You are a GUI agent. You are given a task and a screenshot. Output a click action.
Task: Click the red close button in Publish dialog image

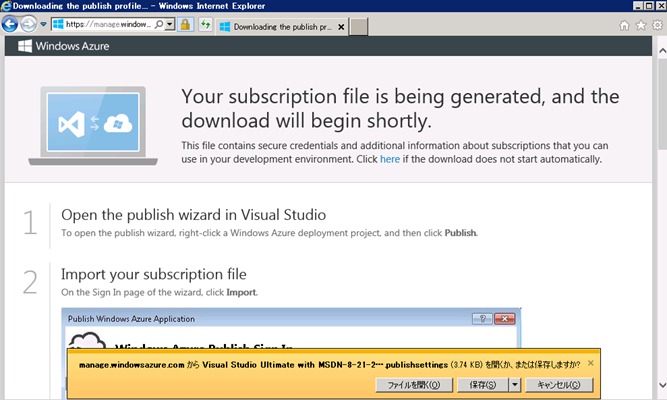coord(505,319)
